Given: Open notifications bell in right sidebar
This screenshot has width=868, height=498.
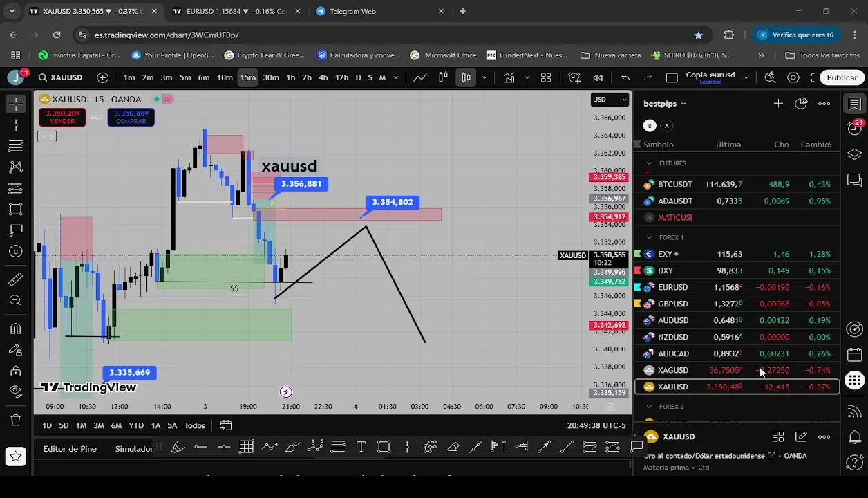Looking at the screenshot, I should coord(855,437).
